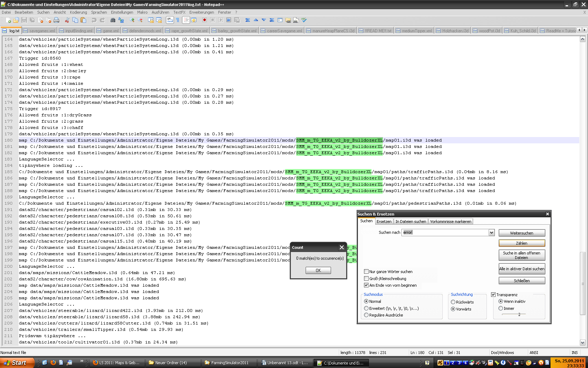Start macro recording with the red dot icon

coord(204,20)
